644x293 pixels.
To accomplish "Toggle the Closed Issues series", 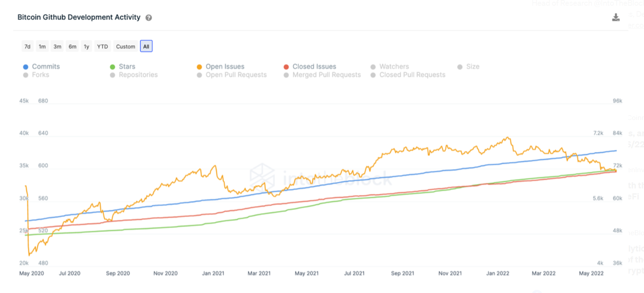I will pos(310,67).
